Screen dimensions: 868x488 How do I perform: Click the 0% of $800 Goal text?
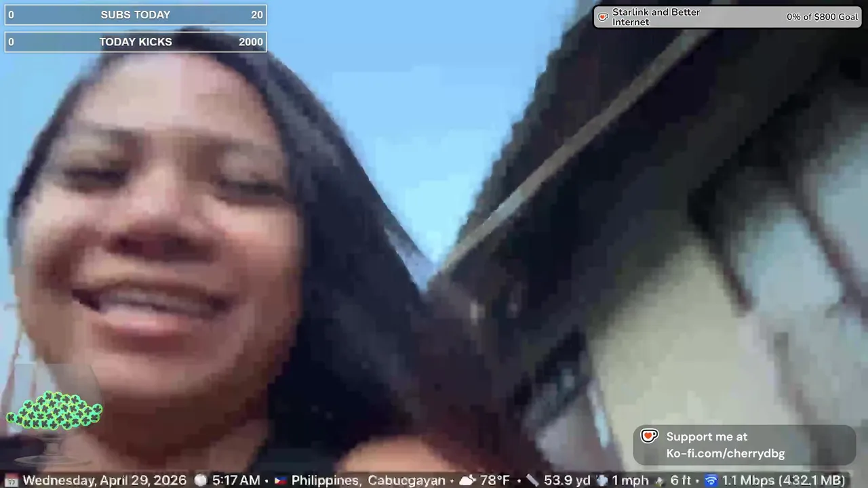(822, 17)
